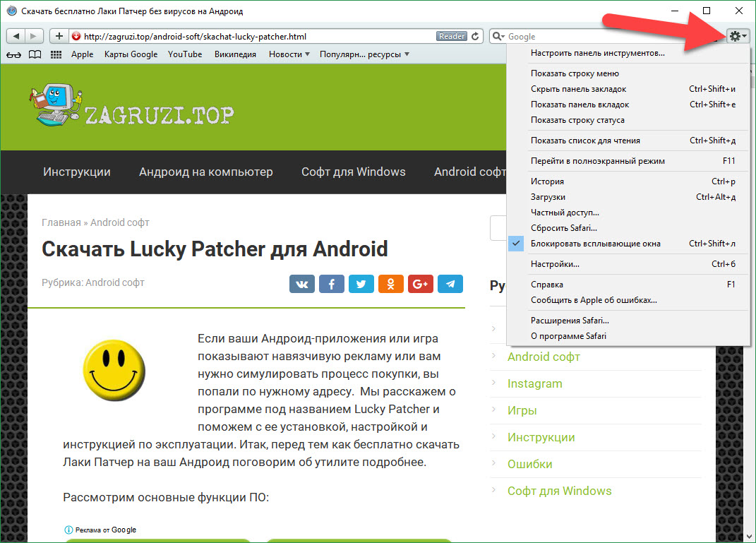
Task: Click the browser back arrow button
Action: [x=16, y=36]
